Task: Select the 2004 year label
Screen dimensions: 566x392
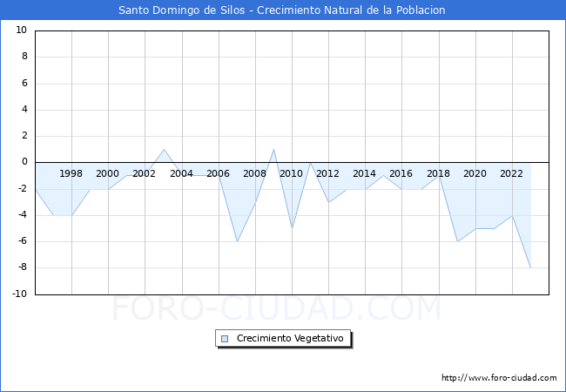Action: pyautogui.click(x=181, y=173)
